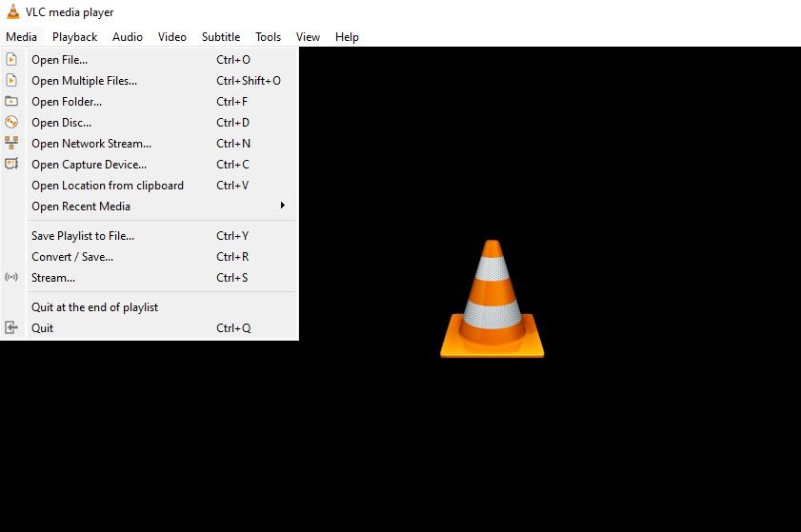
Task: Click the Ctrl+F shortcut text
Action: click(232, 102)
